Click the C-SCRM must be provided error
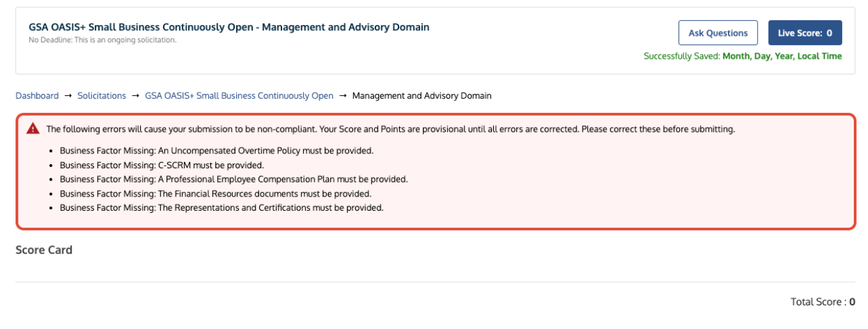Screen dimensions: 868x329 pos(162,165)
